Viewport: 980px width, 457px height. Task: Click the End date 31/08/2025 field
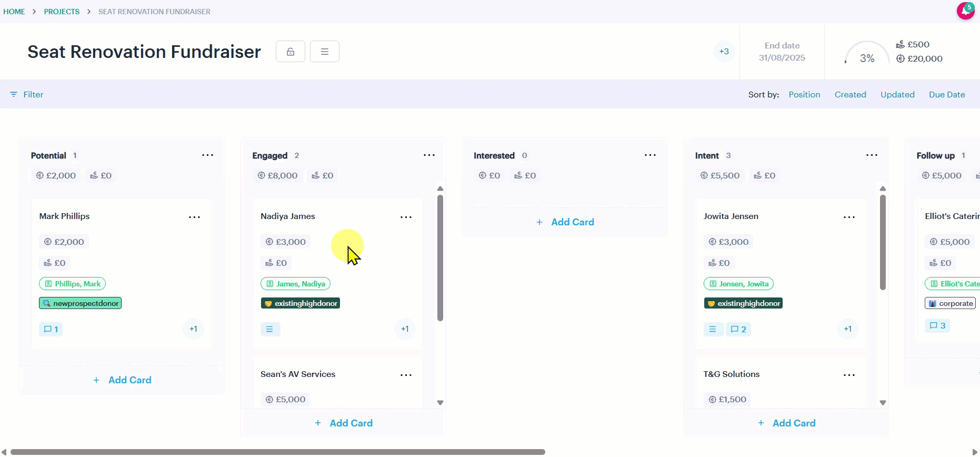[x=782, y=52]
